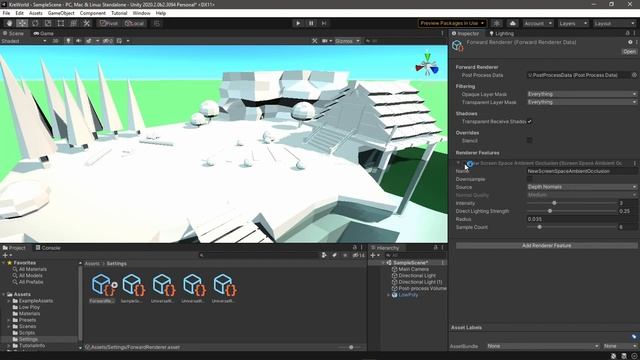Toggle scene audio speaker icon
The width and height of the screenshot is (640, 360).
78,41
